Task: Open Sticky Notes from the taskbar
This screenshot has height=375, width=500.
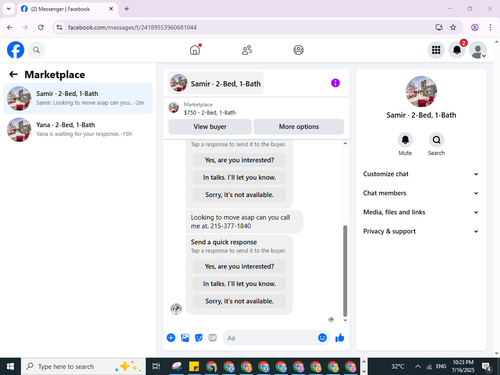Action: (x=194, y=366)
